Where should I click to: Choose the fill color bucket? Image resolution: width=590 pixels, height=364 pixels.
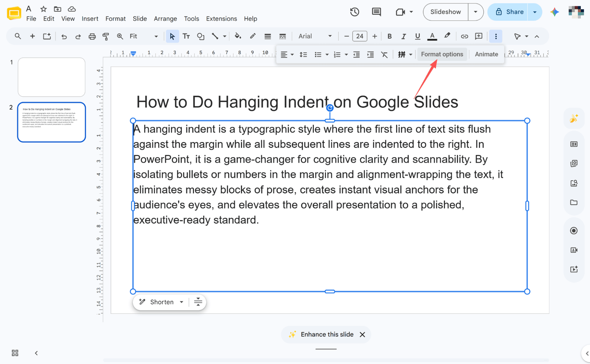(x=238, y=36)
